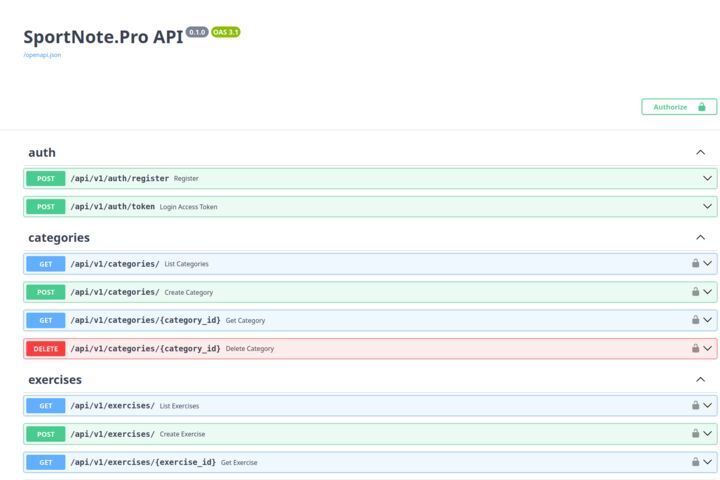Click the POST badge for Create Exercise

[x=45, y=435]
